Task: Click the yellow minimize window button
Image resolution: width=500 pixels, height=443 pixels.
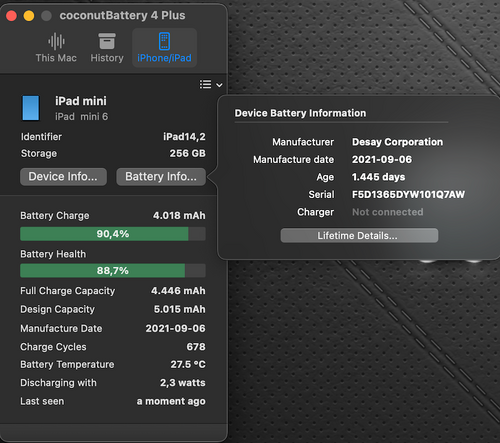Action: pos(29,16)
